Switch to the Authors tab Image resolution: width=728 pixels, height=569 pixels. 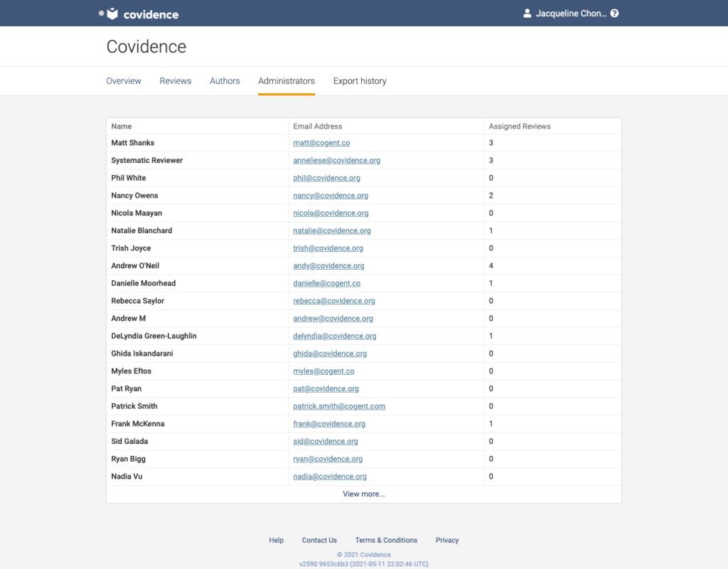(225, 81)
